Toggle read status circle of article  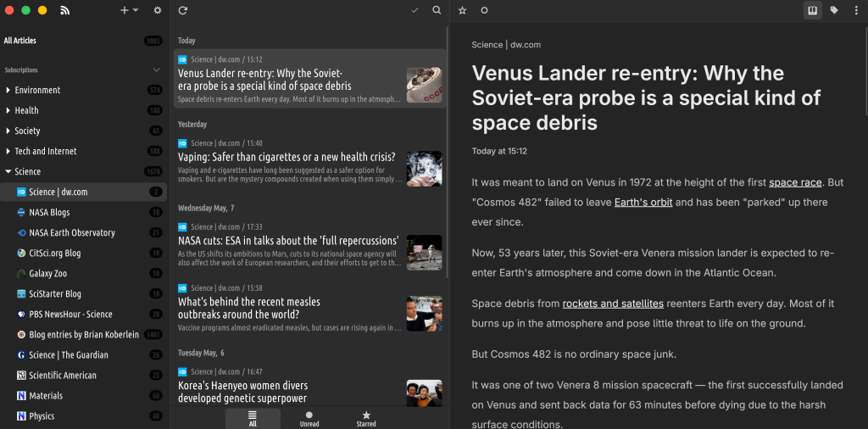(x=484, y=10)
